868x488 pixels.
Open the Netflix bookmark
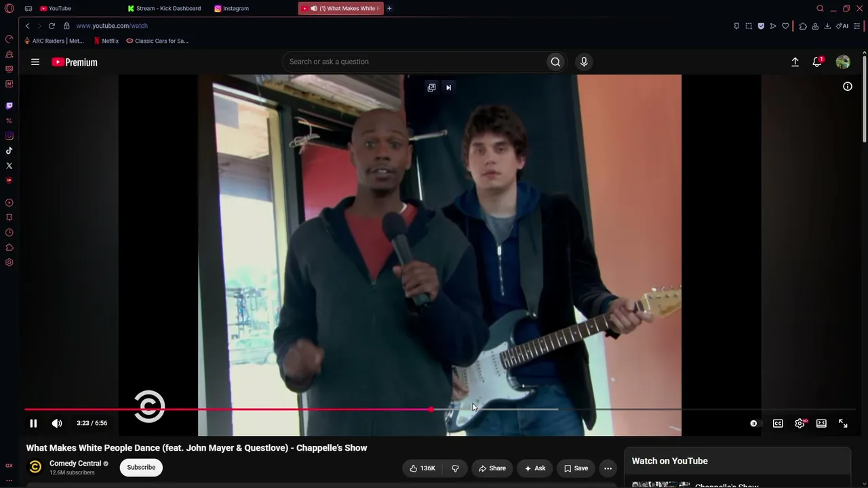coord(106,41)
